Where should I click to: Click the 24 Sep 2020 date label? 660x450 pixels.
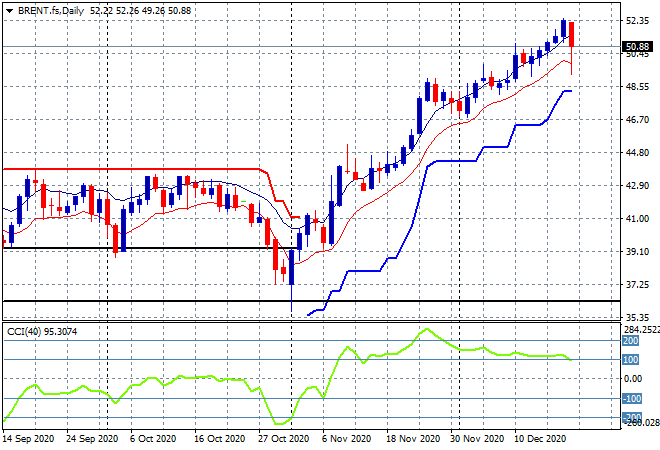(92, 439)
